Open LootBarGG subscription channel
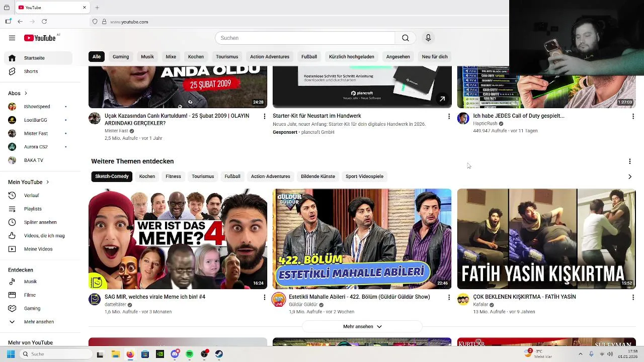The image size is (644, 362). click(38, 120)
